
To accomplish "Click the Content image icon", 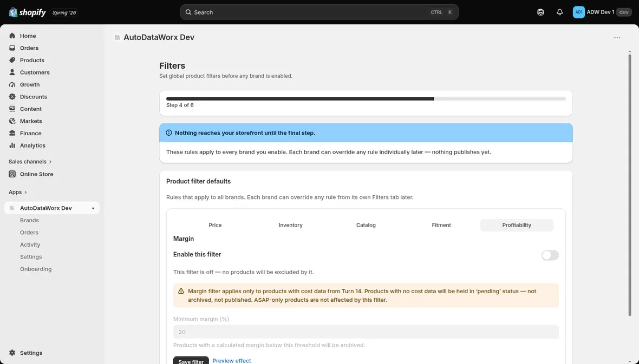I will click(x=12, y=109).
